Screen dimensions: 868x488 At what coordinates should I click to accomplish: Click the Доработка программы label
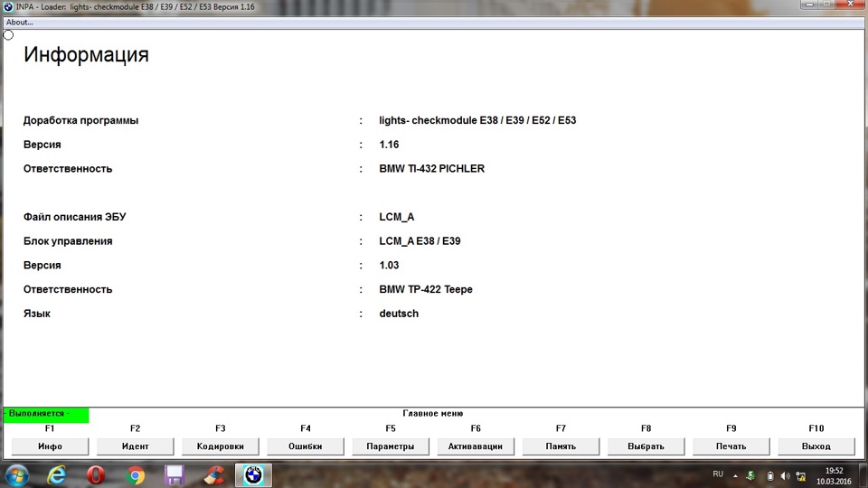point(80,120)
